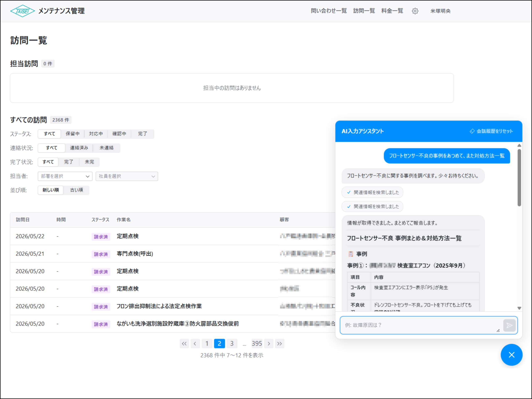Image resolution: width=532 pixels, height=399 pixels.
Task: Click the 作業名 column header
Action: click(124, 220)
